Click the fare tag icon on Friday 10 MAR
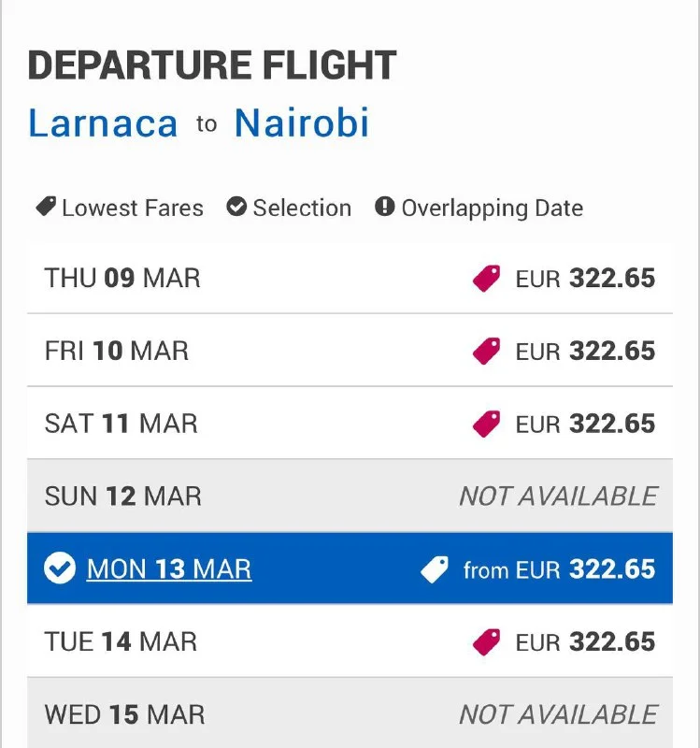The width and height of the screenshot is (700, 748). pos(486,352)
